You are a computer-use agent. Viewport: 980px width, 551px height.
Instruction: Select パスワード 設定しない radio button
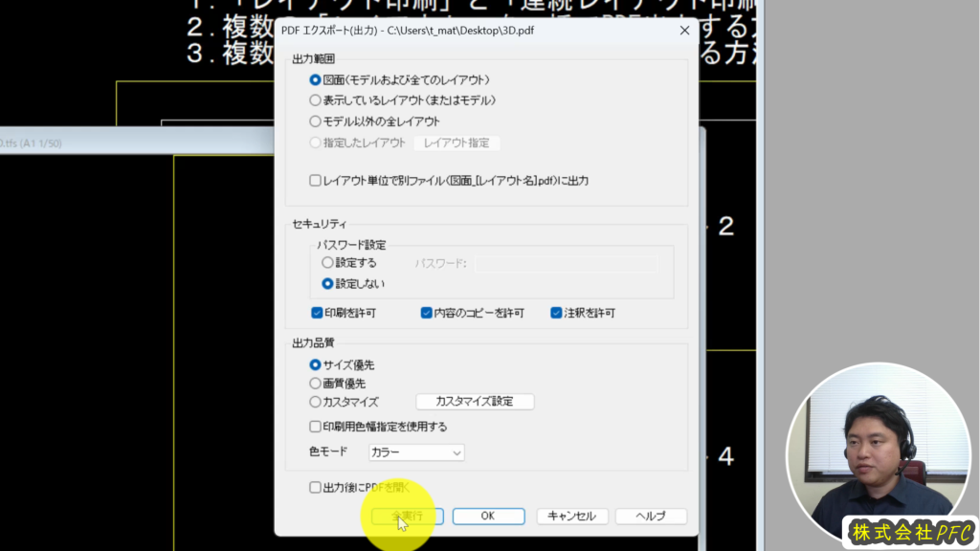point(327,283)
